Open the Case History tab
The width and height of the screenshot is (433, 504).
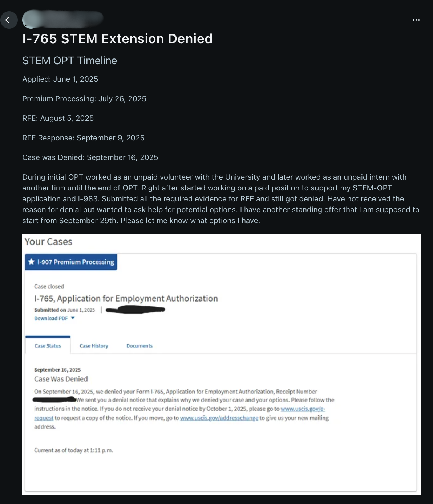(94, 346)
